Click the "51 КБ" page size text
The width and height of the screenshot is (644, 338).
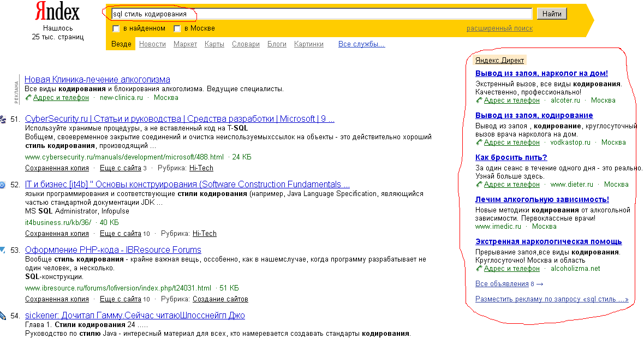click(x=229, y=288)
